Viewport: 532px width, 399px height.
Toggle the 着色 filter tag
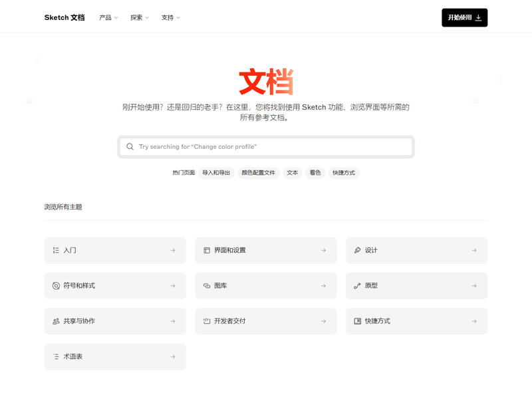314,172
